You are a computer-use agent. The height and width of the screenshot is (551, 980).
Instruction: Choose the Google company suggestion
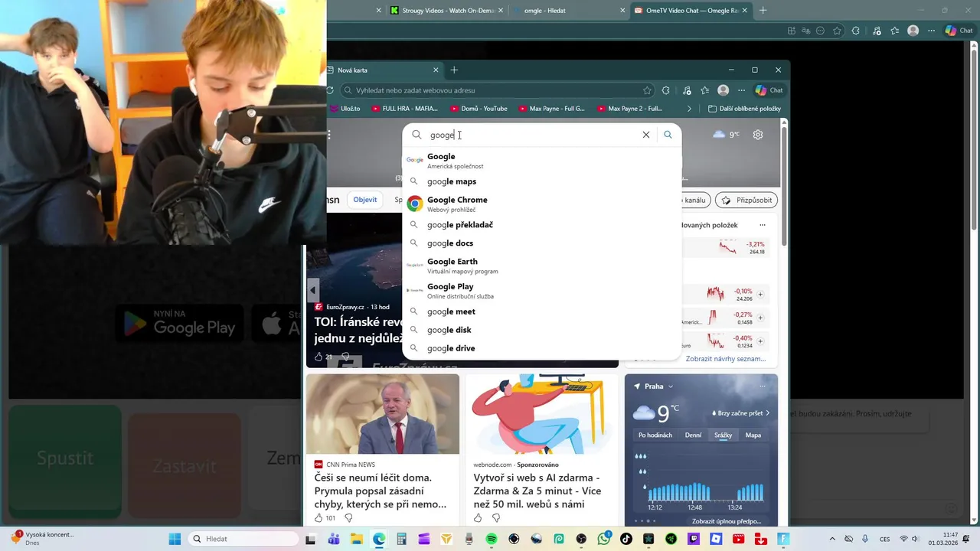[542, 161]
